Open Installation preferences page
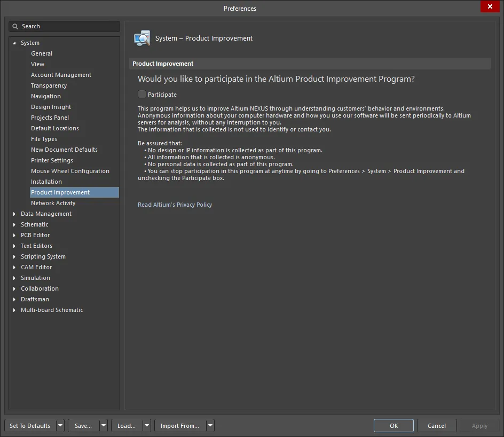Image resolution: width=504 pixels, height=437 pixels. click(46, 182)
